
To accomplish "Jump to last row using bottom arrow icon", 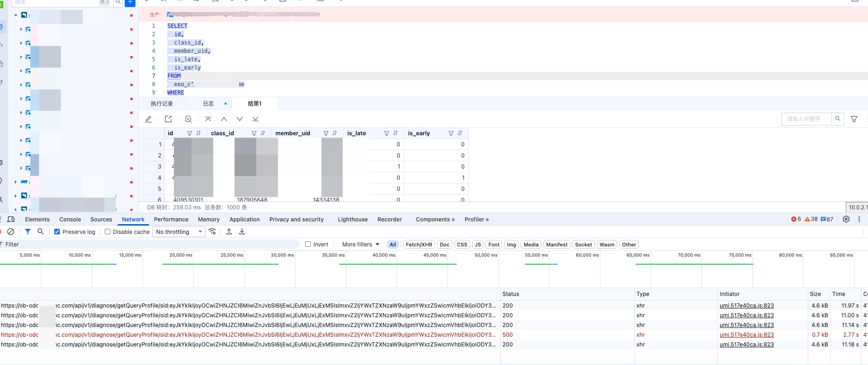I will 255,119.
